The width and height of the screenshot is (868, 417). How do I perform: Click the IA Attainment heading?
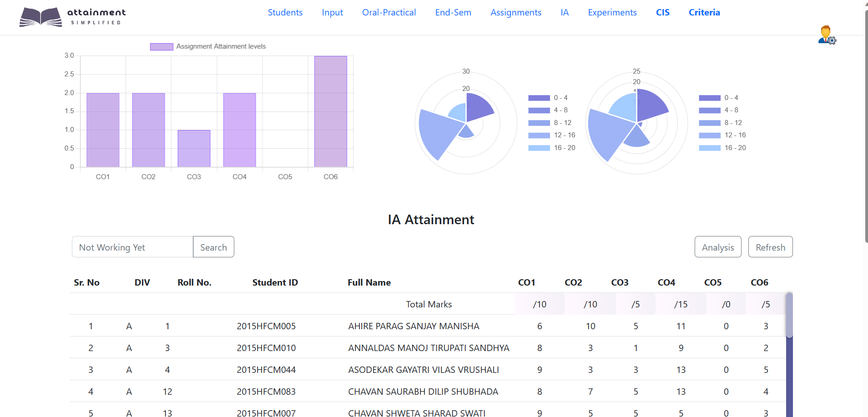click(431, 220)
